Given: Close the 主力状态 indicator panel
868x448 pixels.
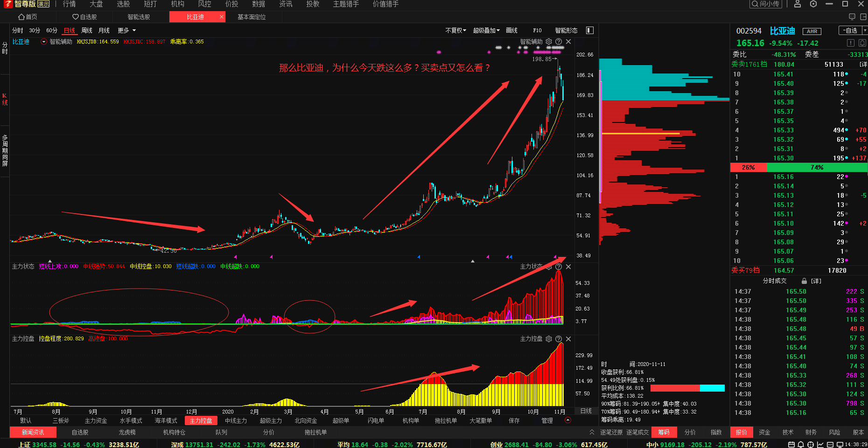Looking at the screenshot, I should (568, 267).
